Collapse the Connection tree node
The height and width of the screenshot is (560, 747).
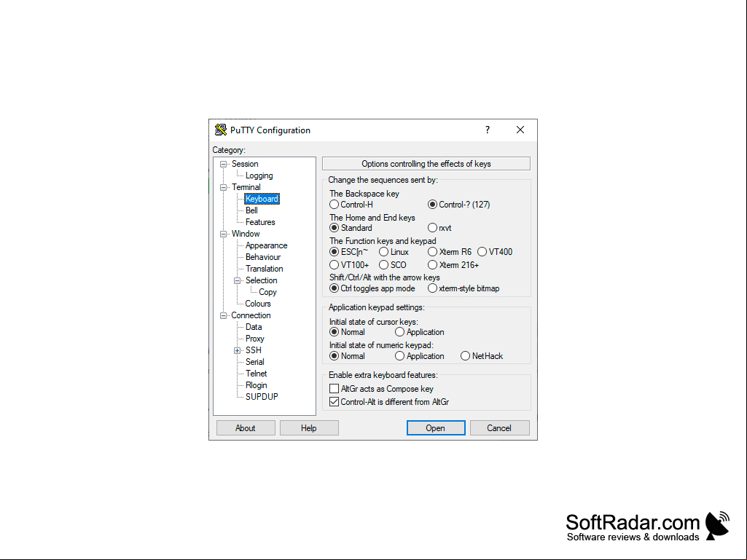pos(223,316)
